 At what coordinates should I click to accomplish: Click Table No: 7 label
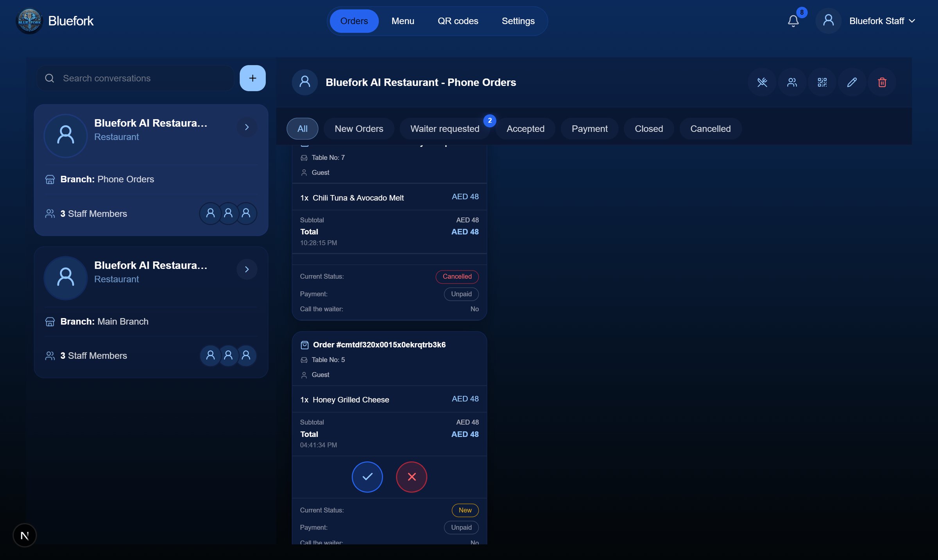click(x=328, y=157)
